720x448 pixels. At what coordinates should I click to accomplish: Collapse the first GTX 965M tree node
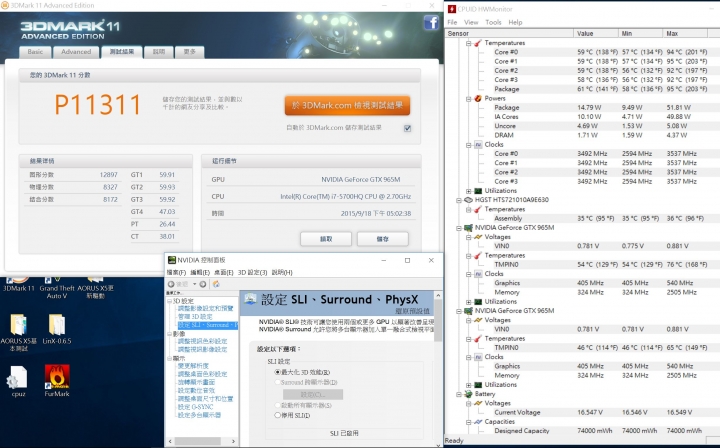(459, 228)
